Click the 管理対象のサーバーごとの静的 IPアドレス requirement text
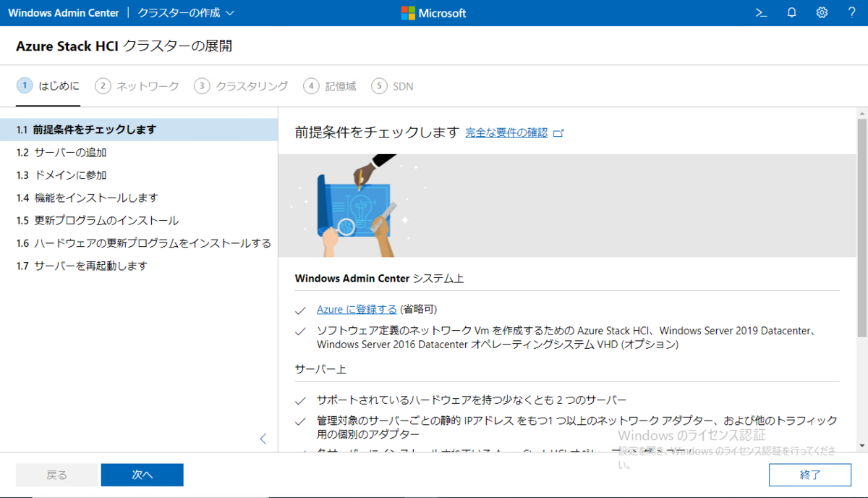Image resolution: width=868 pixels, height=498 pixels. click(x=577, y=427)
